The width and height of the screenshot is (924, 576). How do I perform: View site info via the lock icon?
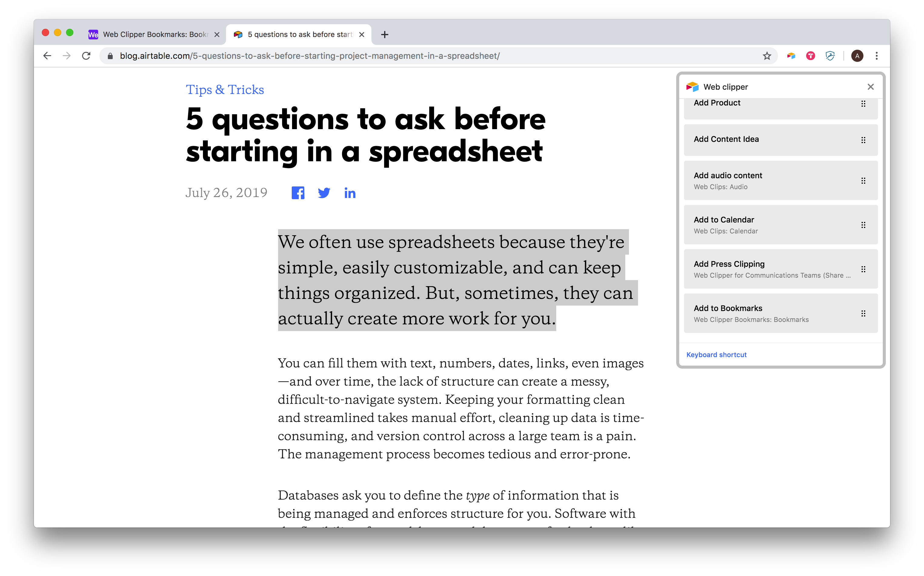(110, 56)
